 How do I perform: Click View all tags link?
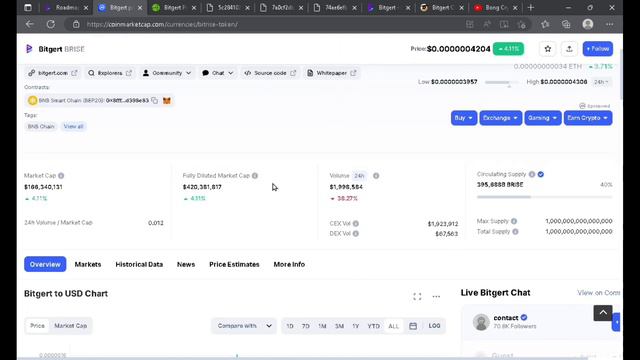(x=73, y=127)
